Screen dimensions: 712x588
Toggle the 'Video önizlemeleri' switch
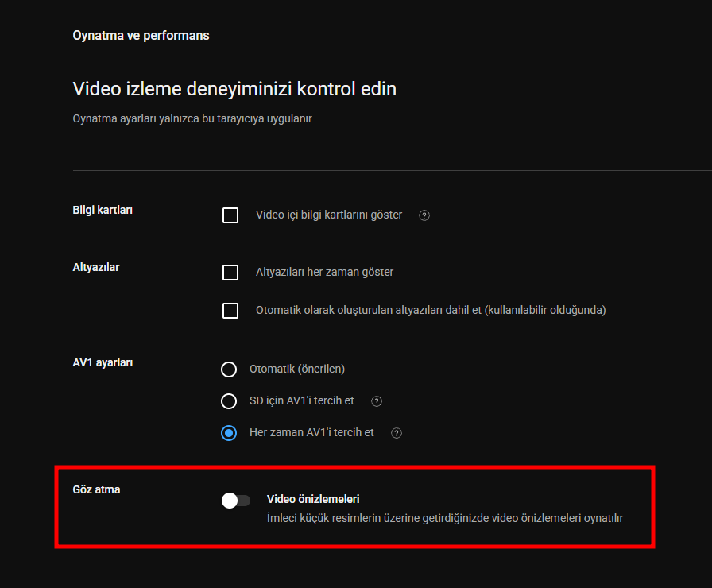(236, 501)
